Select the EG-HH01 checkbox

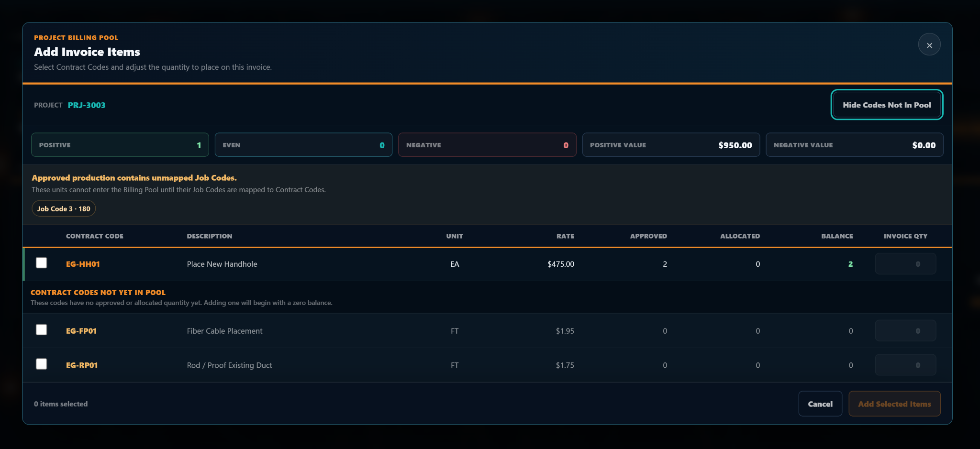[42, 263]
